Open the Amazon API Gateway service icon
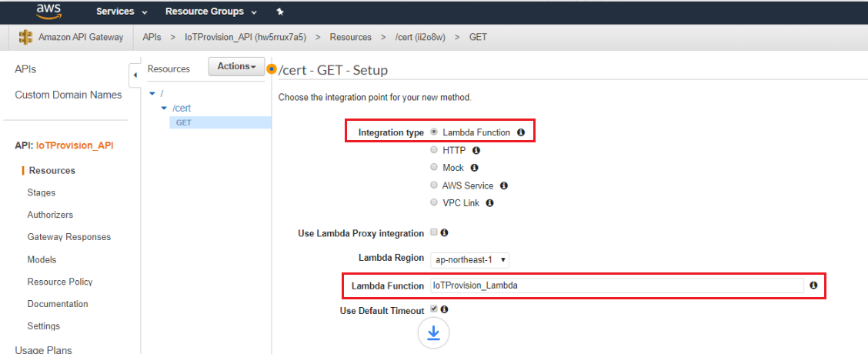This screenshot has width=868, height=354. (x=25, y=38)
